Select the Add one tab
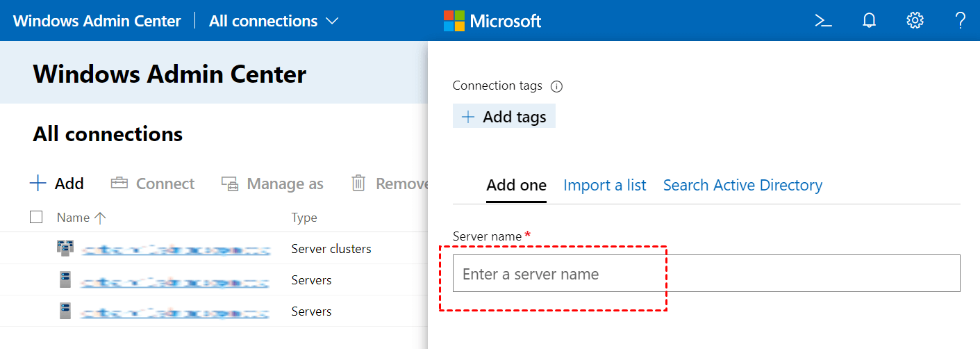Viewport: 980px width, 349px height. (x=516, y=185)
